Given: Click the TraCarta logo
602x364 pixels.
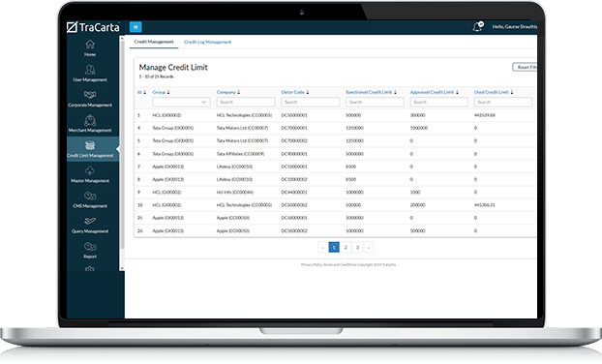Looking at the screenshot, I should click(93, 27).
